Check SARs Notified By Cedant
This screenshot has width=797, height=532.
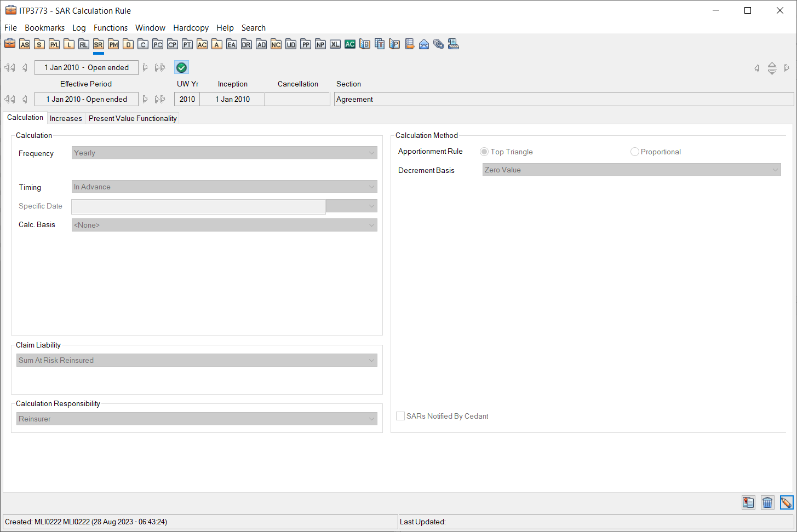[x=400, y=416]
